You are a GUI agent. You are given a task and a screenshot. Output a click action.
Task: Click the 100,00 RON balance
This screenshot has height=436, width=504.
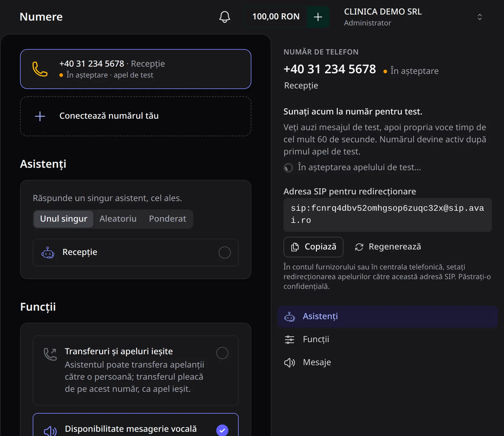coord(276,17)
